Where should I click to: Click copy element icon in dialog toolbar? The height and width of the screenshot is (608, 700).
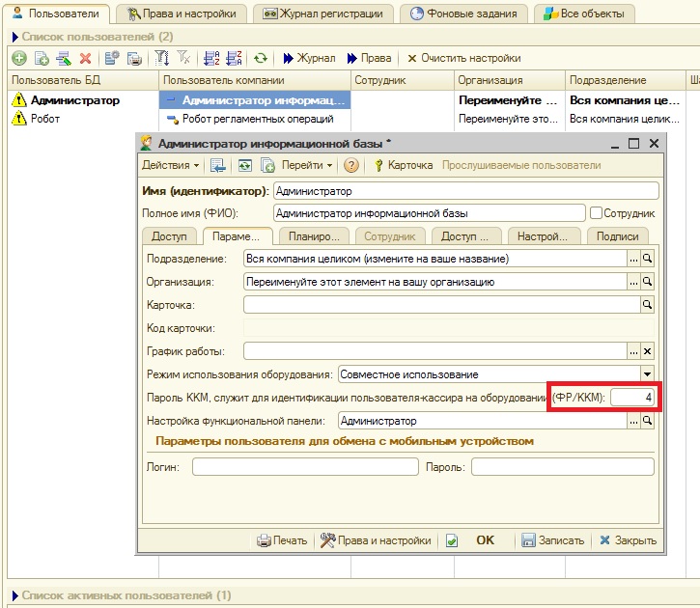[x=267, y=165]
